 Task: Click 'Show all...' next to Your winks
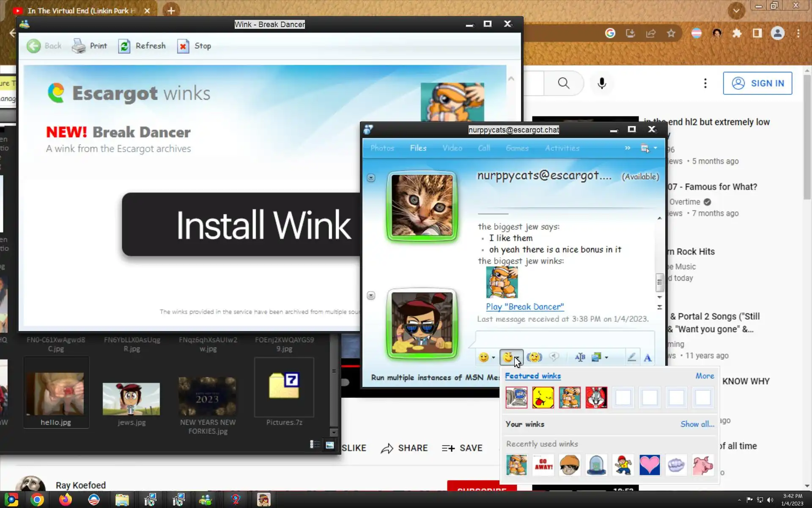coord(697,424)
